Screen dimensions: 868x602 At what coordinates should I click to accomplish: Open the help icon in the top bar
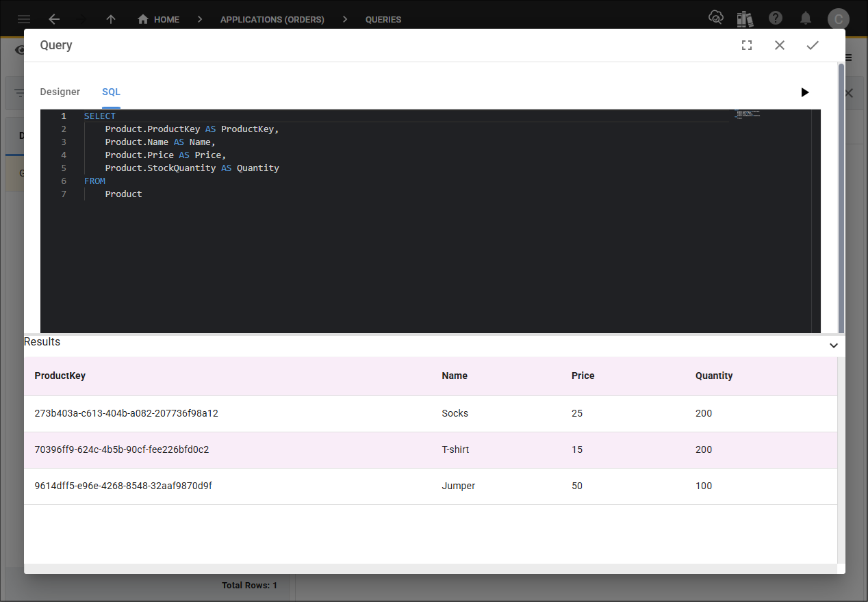point(776,18)
